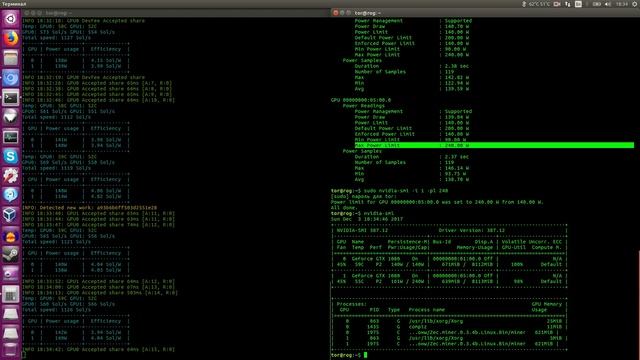The height and width of the screenshot is (360, 640).
Task: Launch Steam from the launcher
Action: [11, 254]
